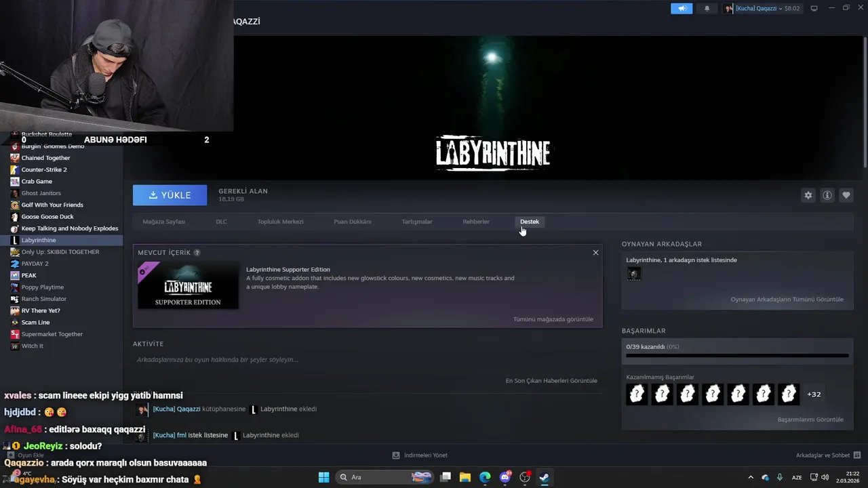Open the wishlisting friend's avatar
The width and height of the screenshot is (868, 488).
coord(634,274)
